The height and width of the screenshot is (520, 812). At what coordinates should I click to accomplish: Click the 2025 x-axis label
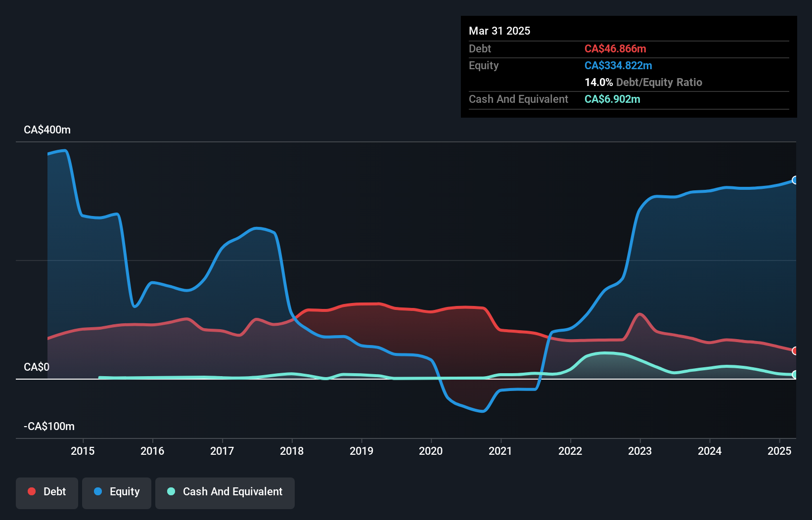[779, 451]
